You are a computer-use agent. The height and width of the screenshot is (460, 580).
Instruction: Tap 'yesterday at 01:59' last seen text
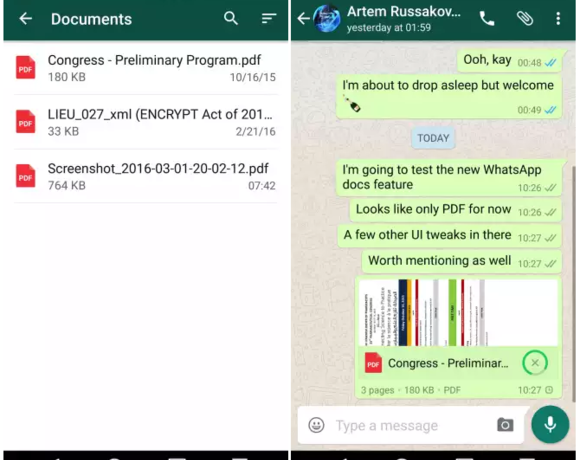click(389, 28)
